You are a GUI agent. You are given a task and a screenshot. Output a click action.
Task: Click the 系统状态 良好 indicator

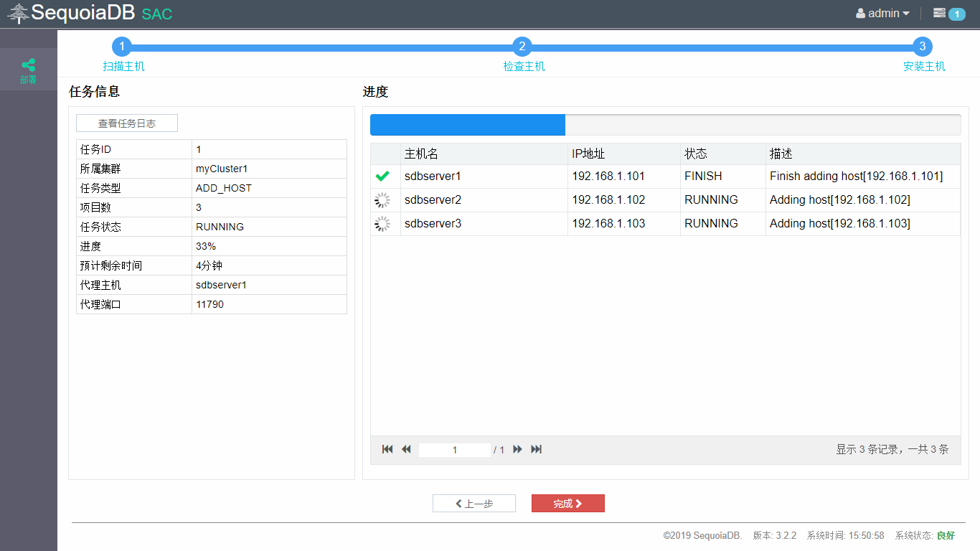tap(925, 536)
